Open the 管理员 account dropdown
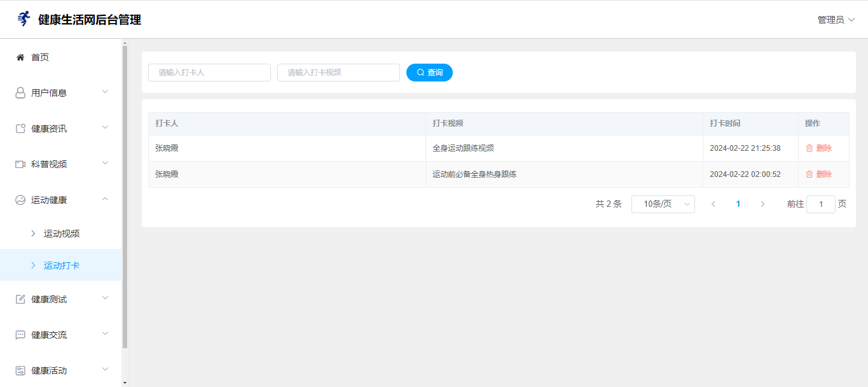Viewport: 868px width, 387px height. (x=836, y=20)
